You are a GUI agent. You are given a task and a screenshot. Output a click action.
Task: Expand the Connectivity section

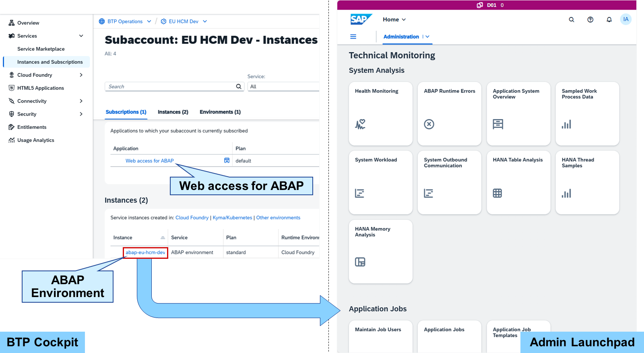pyautogui.click(x=81, y=101)
